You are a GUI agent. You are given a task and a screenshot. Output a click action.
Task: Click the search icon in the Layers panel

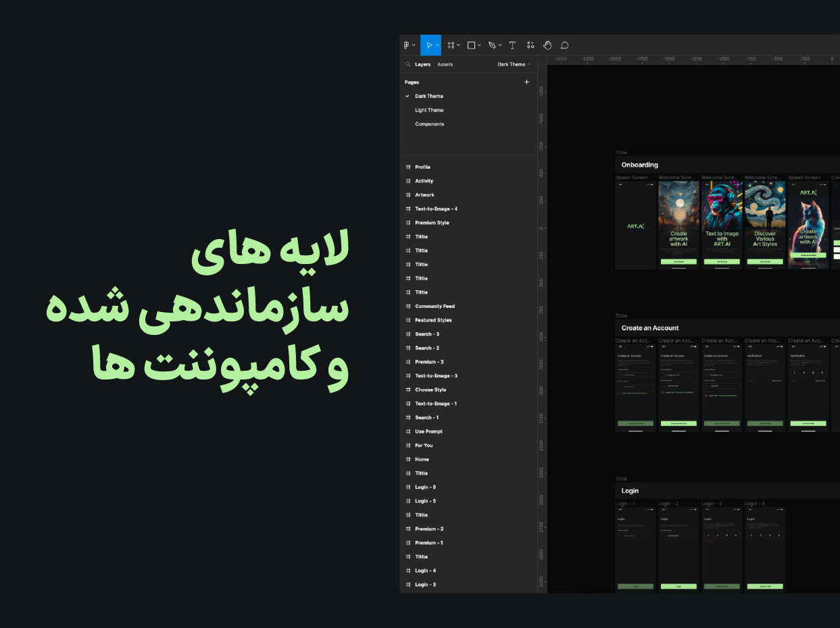pos(407,65)
